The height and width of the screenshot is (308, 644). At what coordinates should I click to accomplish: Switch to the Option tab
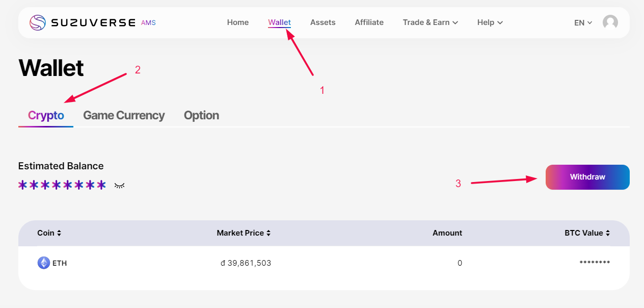pos(201,115)
